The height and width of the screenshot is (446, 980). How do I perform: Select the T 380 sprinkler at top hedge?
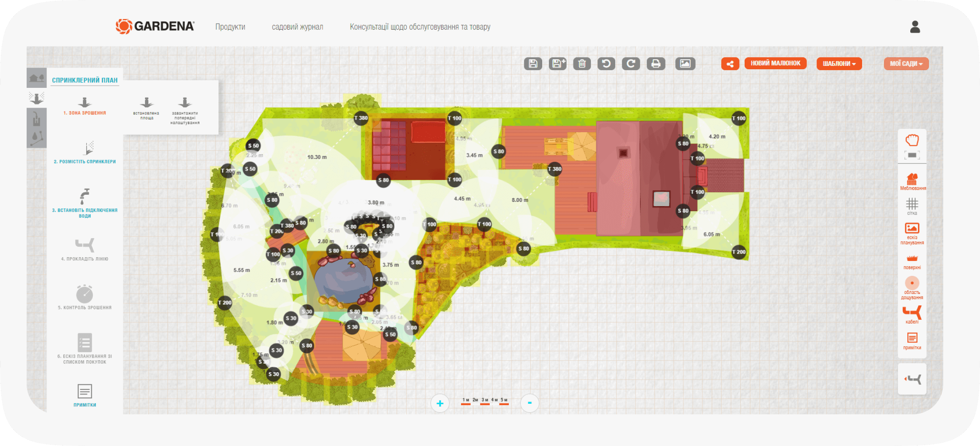click(361, 118)
